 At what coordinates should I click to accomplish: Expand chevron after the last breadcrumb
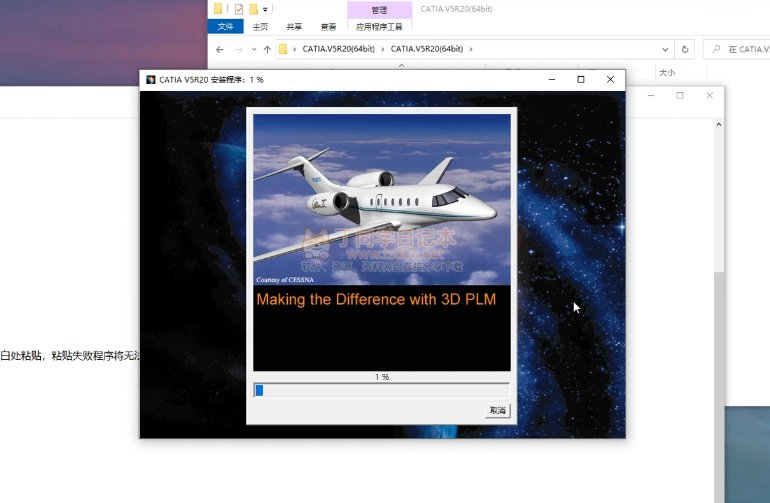pos(471,49)
